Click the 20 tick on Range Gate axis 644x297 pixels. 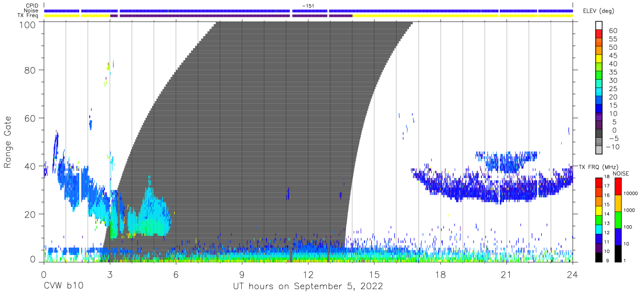pos(31,214)
